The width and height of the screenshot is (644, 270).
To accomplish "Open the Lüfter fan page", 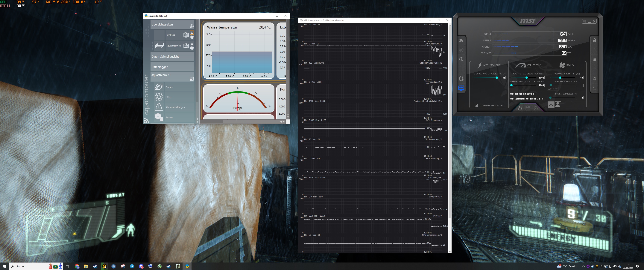I will tap(168, 97).
